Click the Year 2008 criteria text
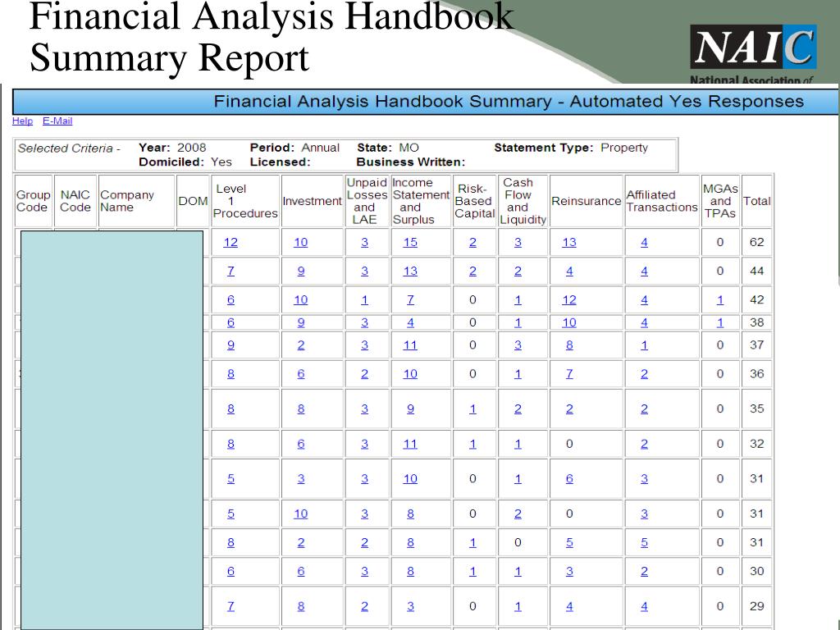840x630 pixels. point(172,148)
